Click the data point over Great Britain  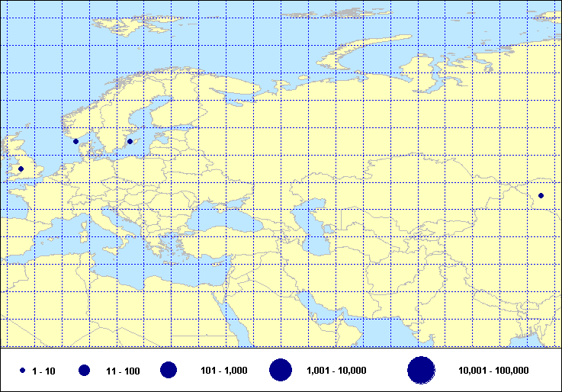coord(21,169)
